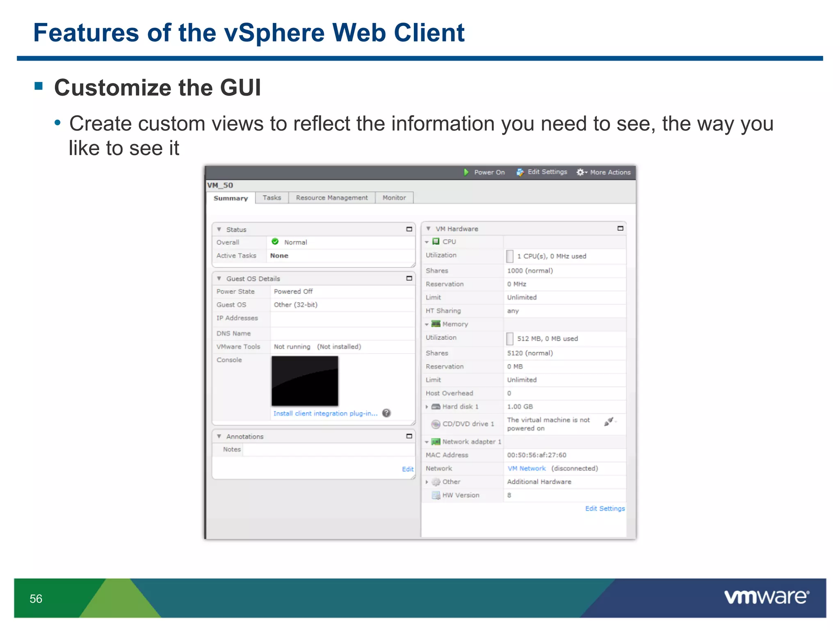Switch to the Summary tab

[231, 198]
